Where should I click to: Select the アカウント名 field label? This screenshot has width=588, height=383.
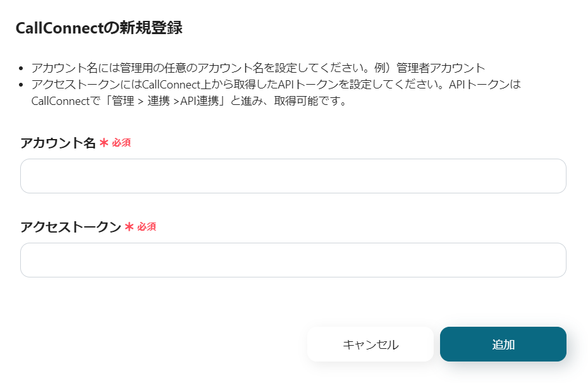pos(57,143)
